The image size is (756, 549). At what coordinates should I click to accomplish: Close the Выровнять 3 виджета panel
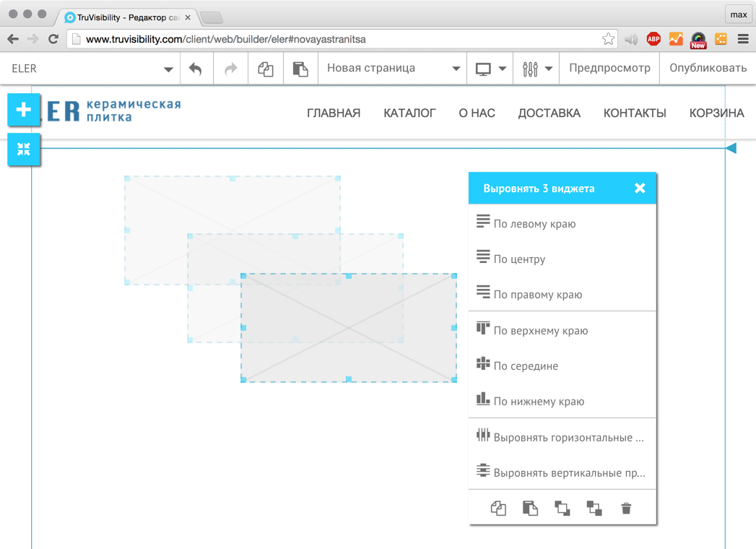pyautogui.click(x=640, y=188)
